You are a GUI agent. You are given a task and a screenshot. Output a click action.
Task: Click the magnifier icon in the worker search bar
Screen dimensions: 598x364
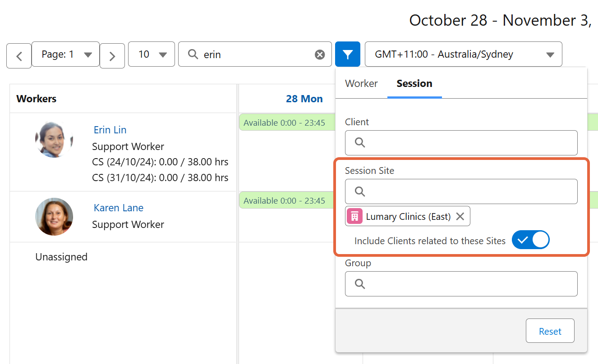[x=193, y=54]
